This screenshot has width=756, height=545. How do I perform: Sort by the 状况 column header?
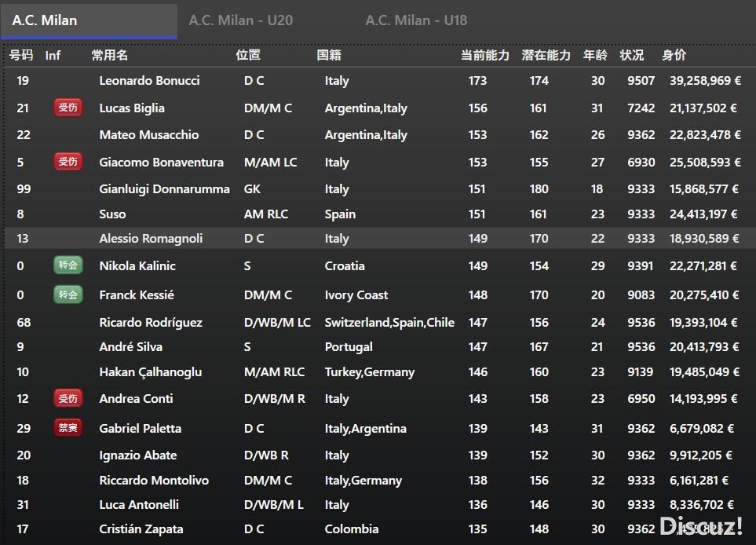[x=632, y=55]
